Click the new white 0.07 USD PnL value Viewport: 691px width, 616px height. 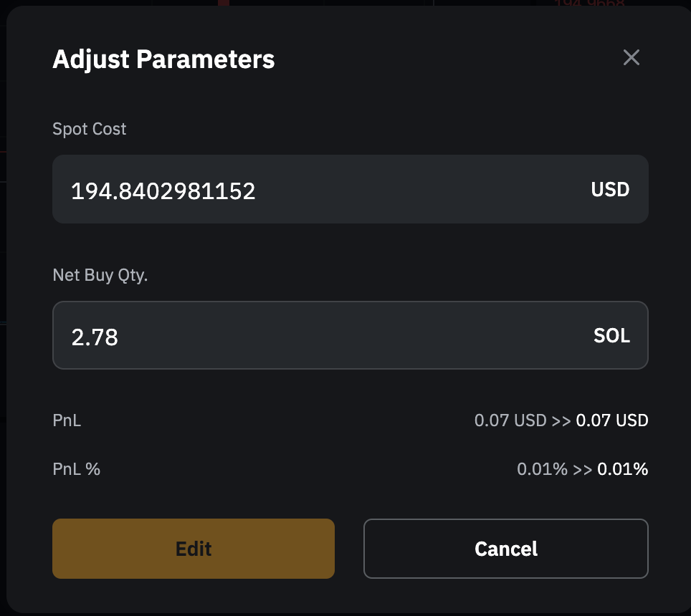(612, 420)
